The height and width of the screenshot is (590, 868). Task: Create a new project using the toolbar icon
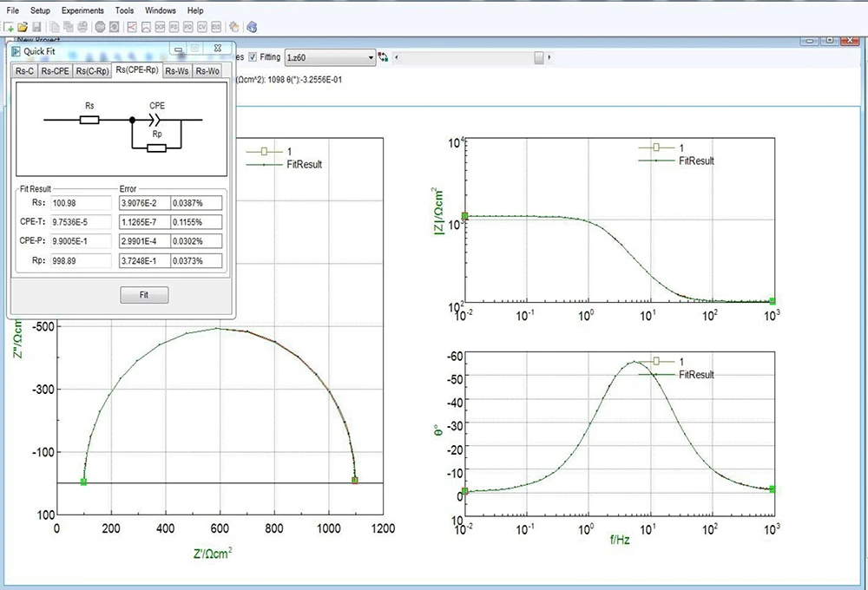point(8,27)
